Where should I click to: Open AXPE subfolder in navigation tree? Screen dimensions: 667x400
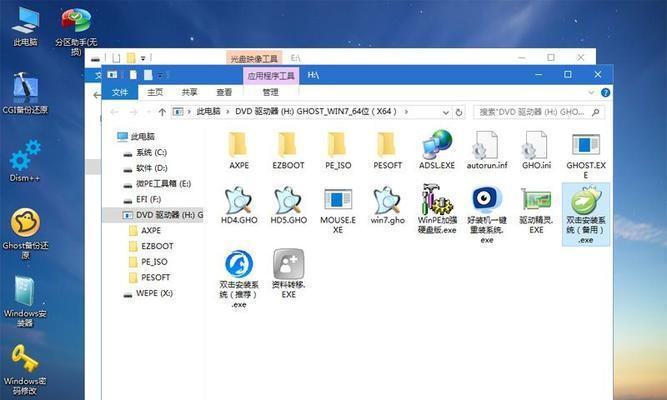click(145, 230)
